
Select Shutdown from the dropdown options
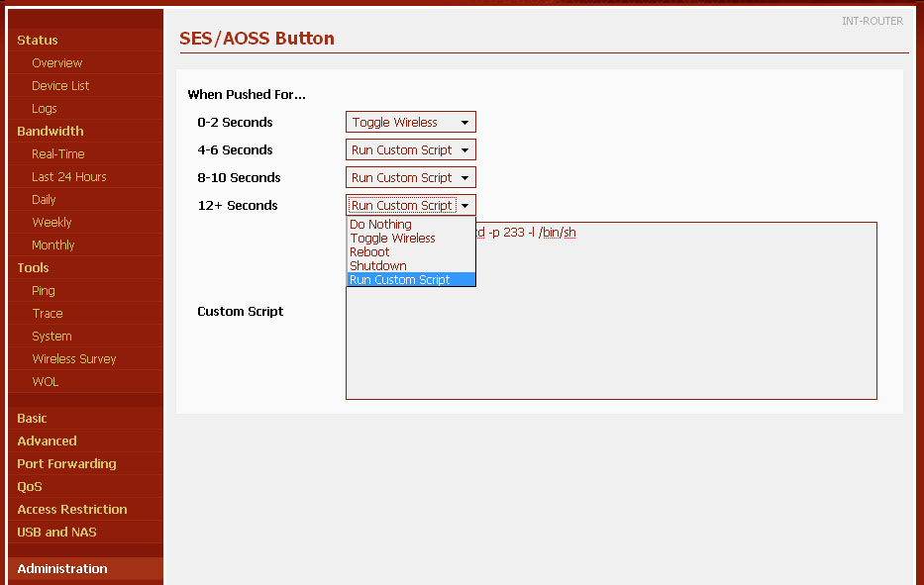click(377, 266)
